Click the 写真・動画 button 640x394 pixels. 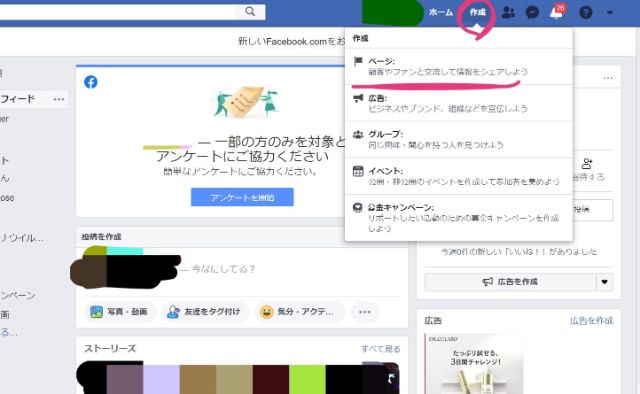click(119, 312)
